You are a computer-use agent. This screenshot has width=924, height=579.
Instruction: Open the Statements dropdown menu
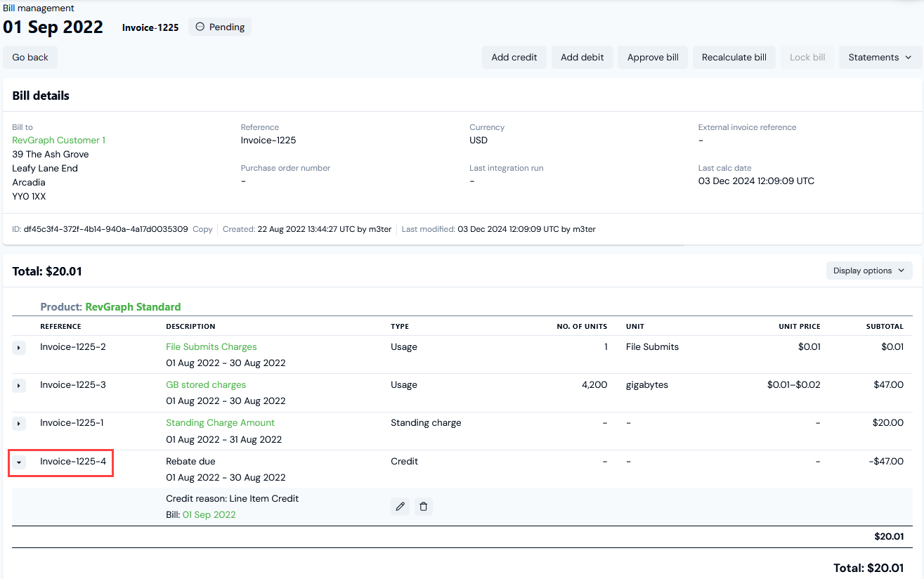coord(880,58)
